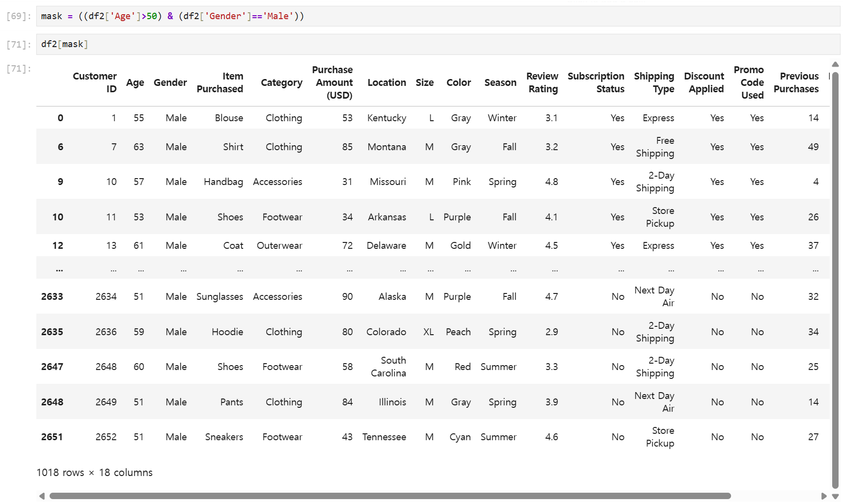Click row index 2633

(52, 296)
